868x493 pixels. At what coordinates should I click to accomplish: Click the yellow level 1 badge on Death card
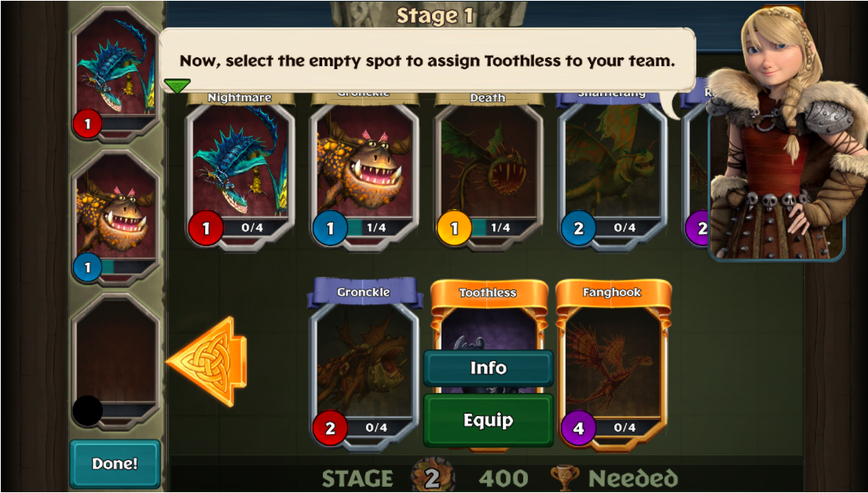(454, 228)
